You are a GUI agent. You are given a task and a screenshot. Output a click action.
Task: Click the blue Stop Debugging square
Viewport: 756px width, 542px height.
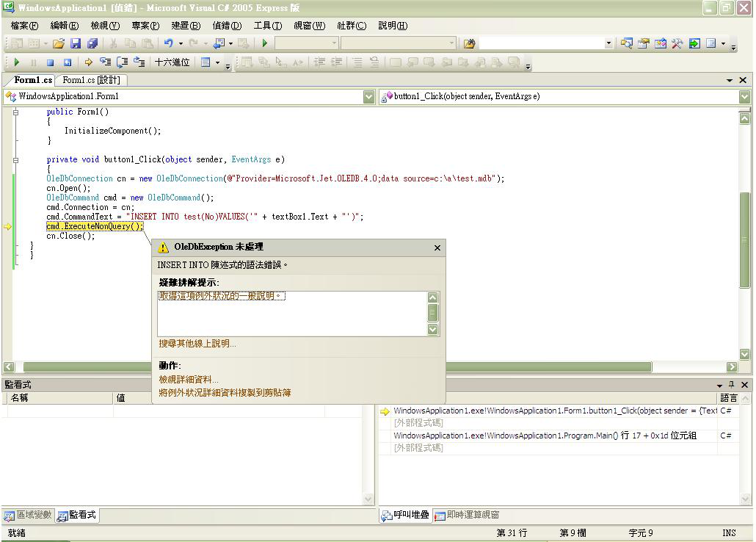pyautogui.click(x=50, y=63)
